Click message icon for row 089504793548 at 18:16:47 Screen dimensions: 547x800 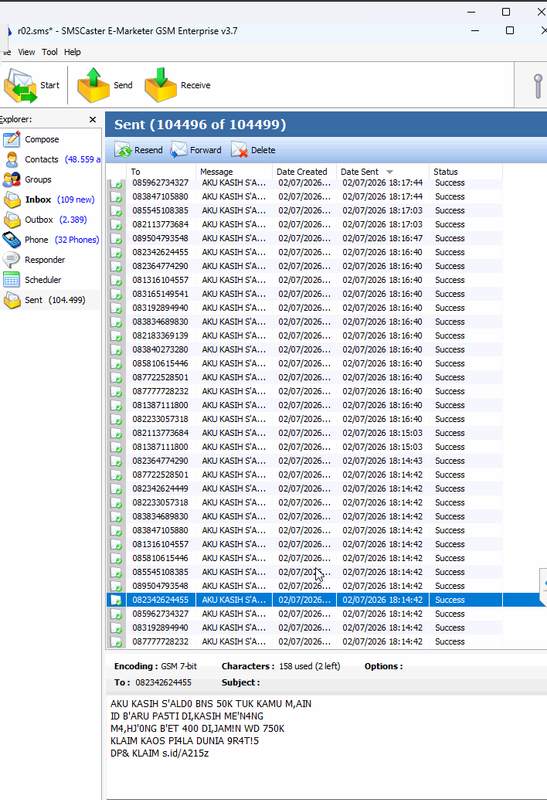116,239
